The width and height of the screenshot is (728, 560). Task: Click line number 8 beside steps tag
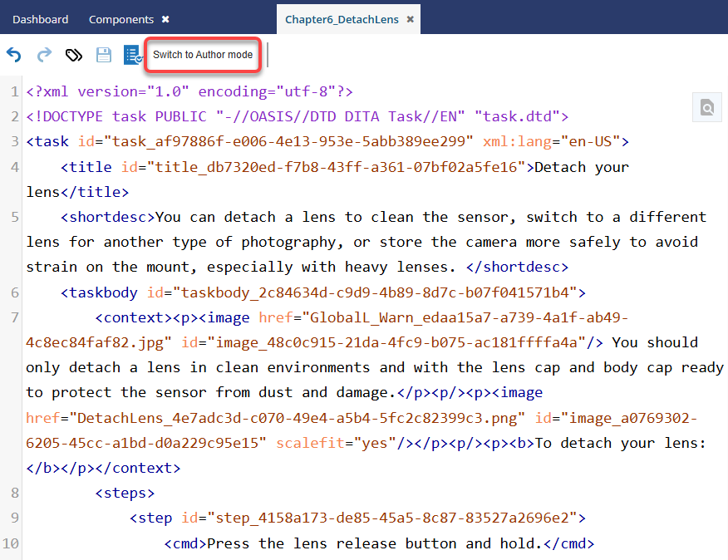pyautogui.click(x=15, y=493)
